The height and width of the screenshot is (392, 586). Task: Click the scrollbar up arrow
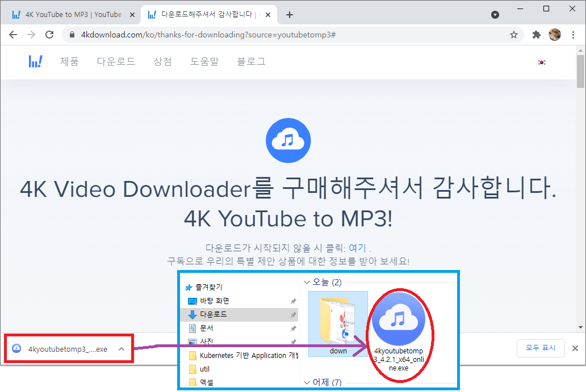pos(580,50)
